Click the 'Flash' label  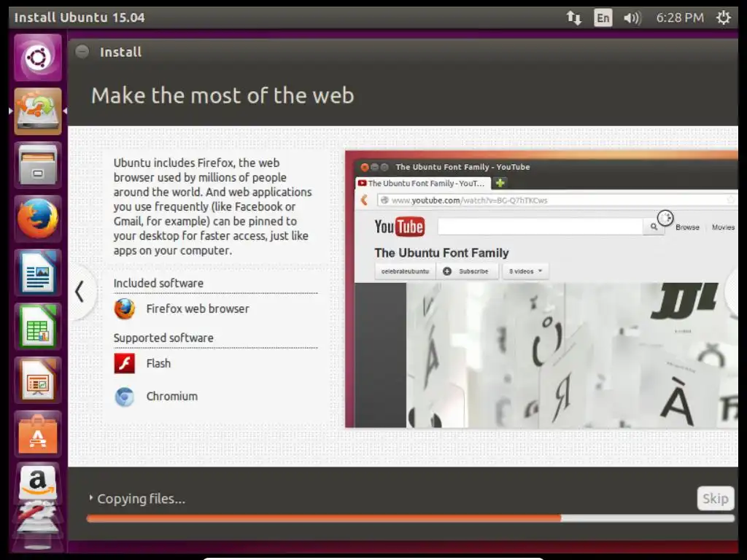point(158,363)
